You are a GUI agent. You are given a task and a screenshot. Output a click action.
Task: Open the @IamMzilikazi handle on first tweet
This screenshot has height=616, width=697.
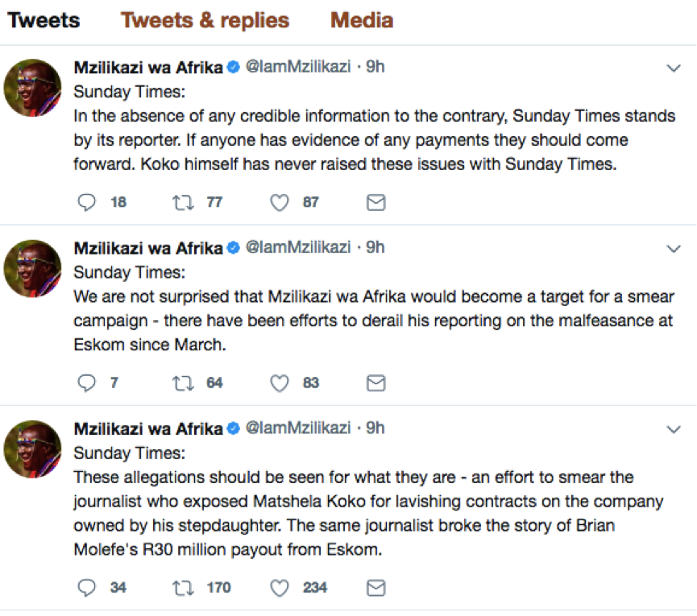(x=297, y=68)
